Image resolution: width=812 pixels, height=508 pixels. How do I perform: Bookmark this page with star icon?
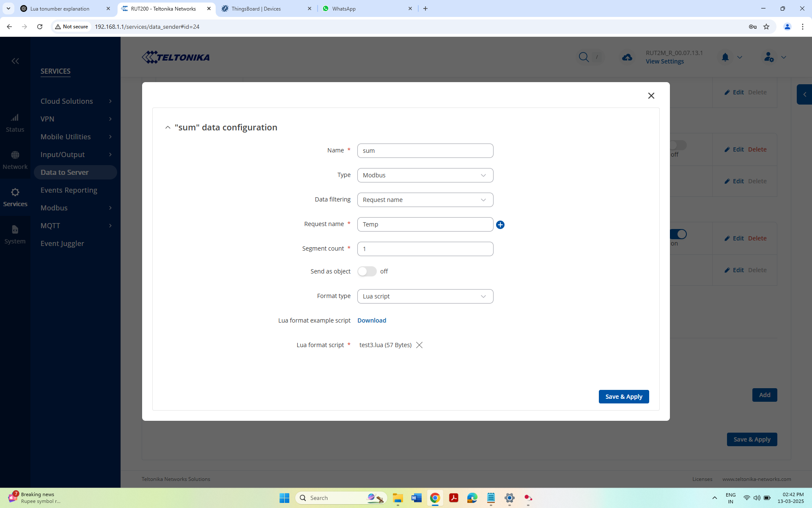[766, 27]
